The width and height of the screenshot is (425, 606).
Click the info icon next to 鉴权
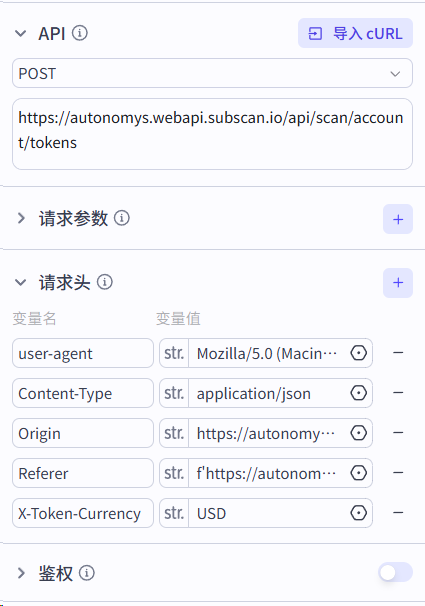[87, 573]
